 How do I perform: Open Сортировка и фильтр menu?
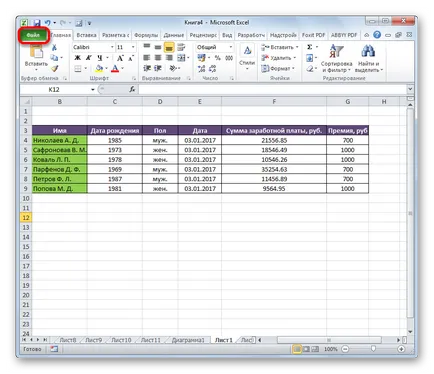click(x=336, y=58)
